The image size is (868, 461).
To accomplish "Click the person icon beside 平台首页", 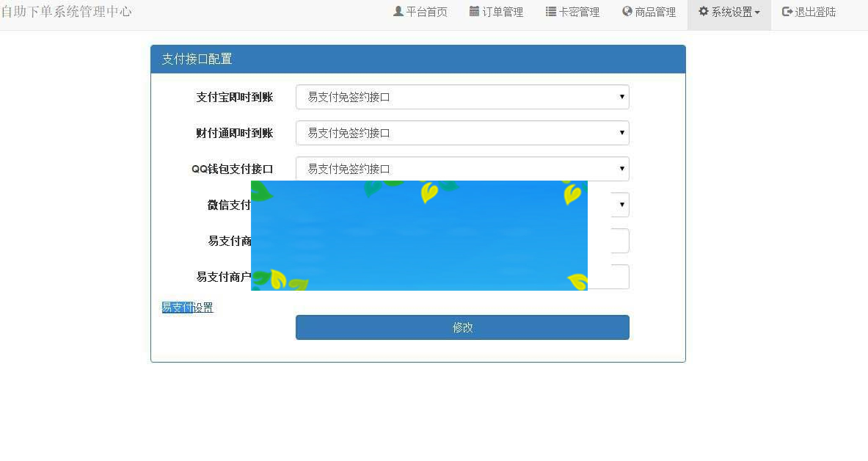I will tap(398, 11).
